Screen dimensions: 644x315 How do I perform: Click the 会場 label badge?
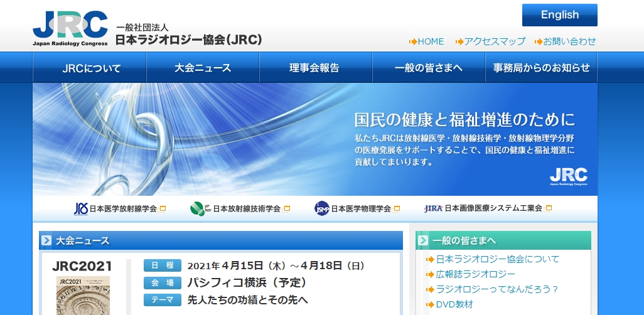(x=162, y=283)
